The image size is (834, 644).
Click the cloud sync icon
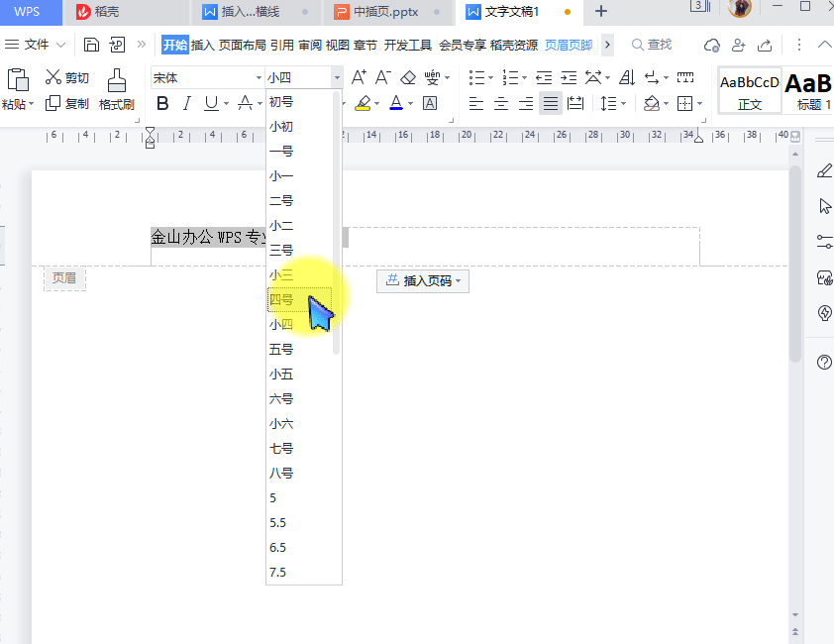point(711,46)
